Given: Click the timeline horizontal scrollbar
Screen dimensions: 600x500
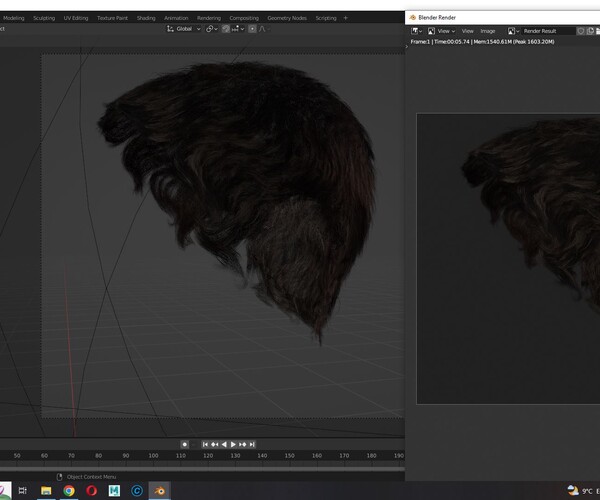Looking at the screenshot, I should (202, 469).
